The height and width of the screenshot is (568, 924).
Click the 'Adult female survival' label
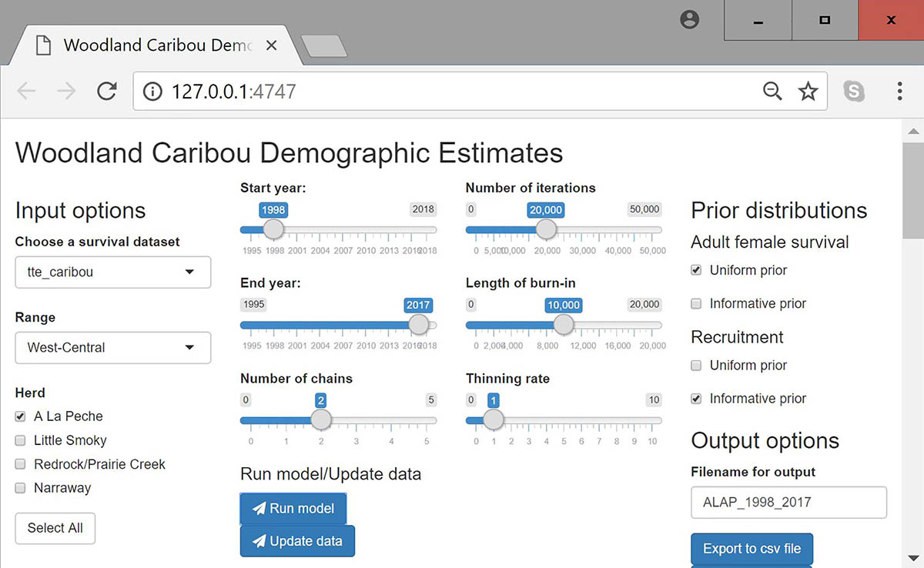770,242
